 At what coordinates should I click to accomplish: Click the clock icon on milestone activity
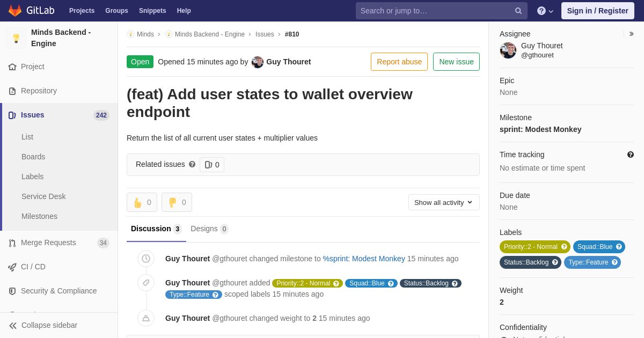point(146,259)
